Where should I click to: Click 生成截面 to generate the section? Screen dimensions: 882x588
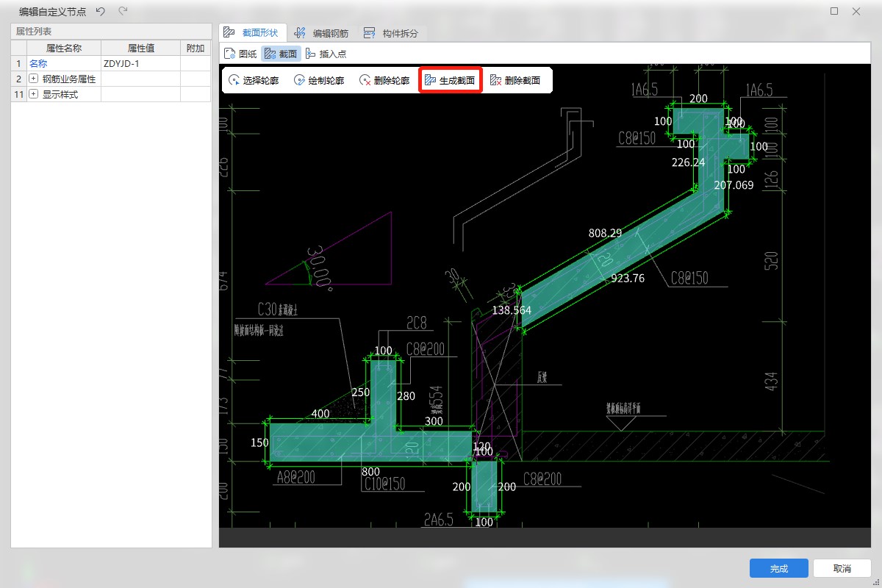pyautogui.click(x=450, y=80)
